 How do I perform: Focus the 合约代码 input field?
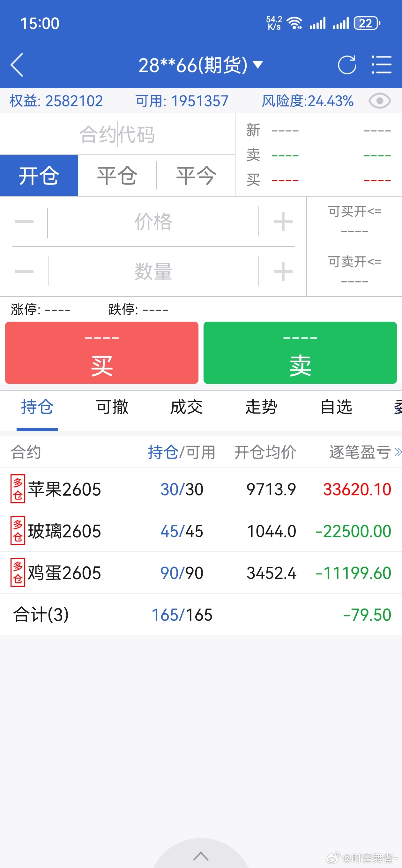pyautogui.click(x=117, y=134)
